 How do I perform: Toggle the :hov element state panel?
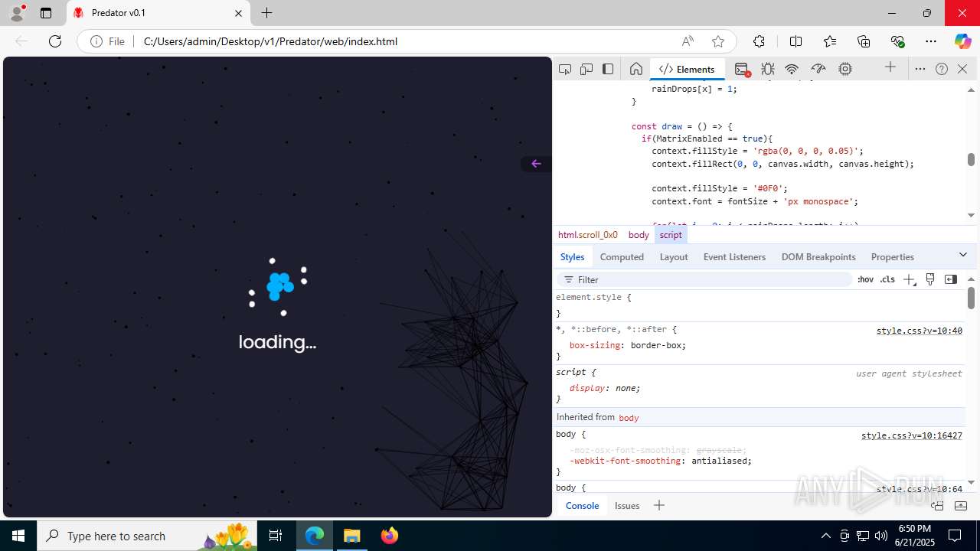(865, 279)
